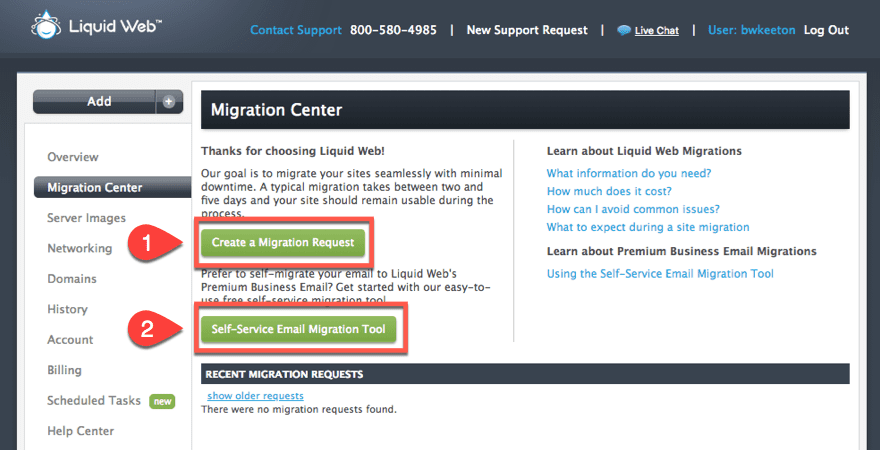Image resolution: width=880 pixels, height=450 pixels.
Task: Click the Contact Support link
Action: pyautogui.click(x=296, y=30)
